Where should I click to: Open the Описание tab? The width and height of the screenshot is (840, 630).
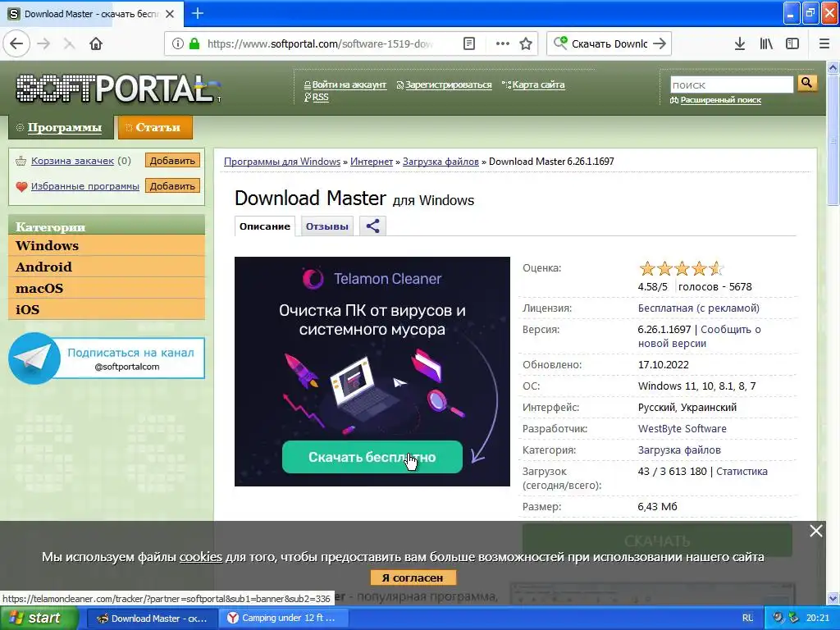click(265, 226)
